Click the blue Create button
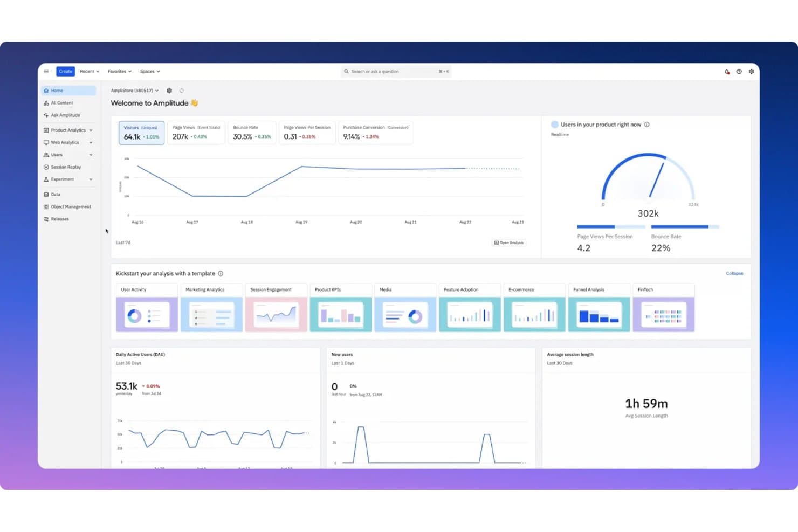The width and height of the screenshot is (798, 532). 65,71
